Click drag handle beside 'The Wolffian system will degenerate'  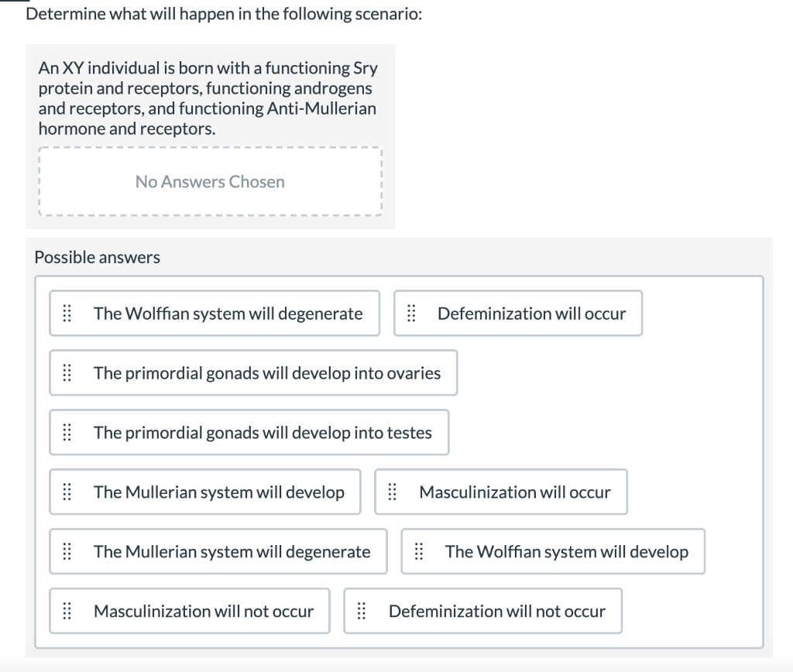pos(67,314)
